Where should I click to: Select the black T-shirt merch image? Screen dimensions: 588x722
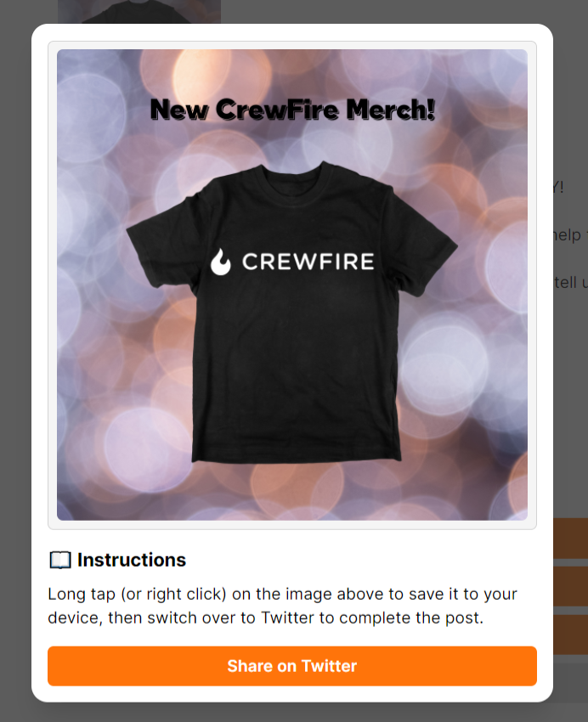pyautogui.click(x=292, y=311)
